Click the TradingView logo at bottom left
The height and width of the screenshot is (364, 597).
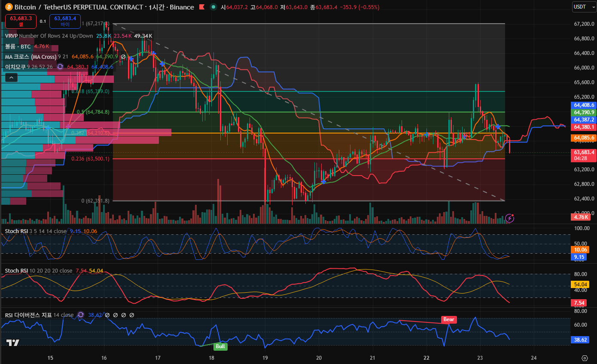coord(12,343)
